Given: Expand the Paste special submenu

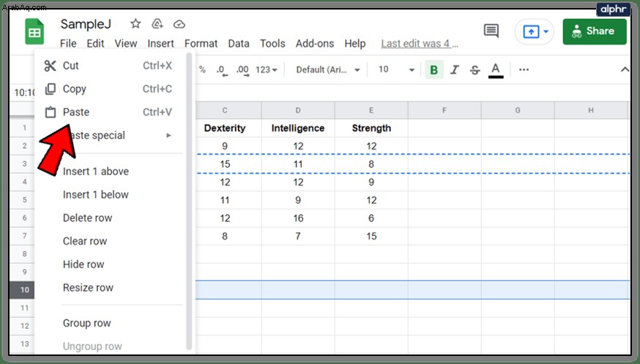Looking at the screenshot, I should tap(108, 135).
